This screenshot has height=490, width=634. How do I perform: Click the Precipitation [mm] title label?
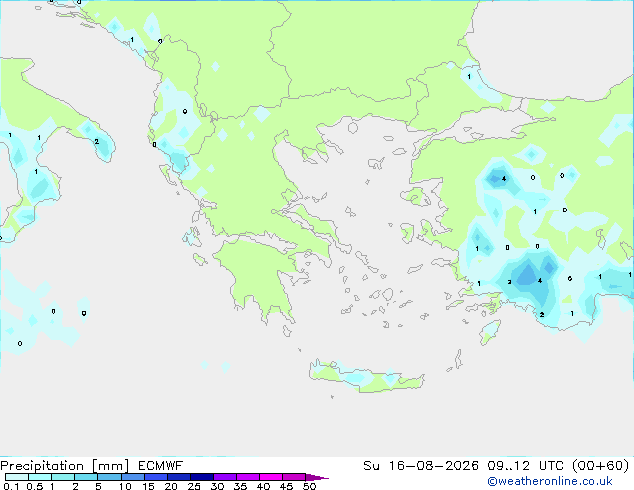tap(65, 466)
